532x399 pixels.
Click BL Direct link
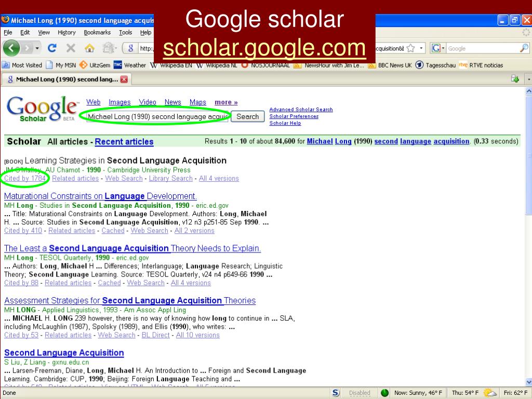(x=156, y=335)
